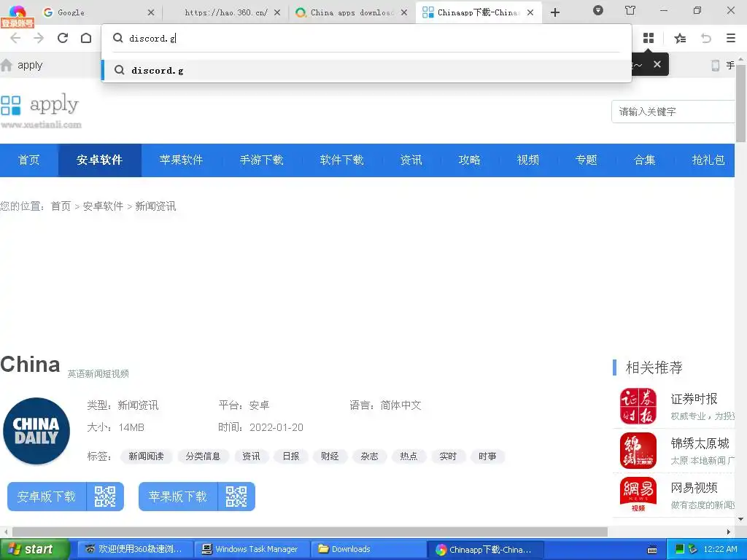Click the browser forward arrow
The image size is (747, 560).
point(39,38)
